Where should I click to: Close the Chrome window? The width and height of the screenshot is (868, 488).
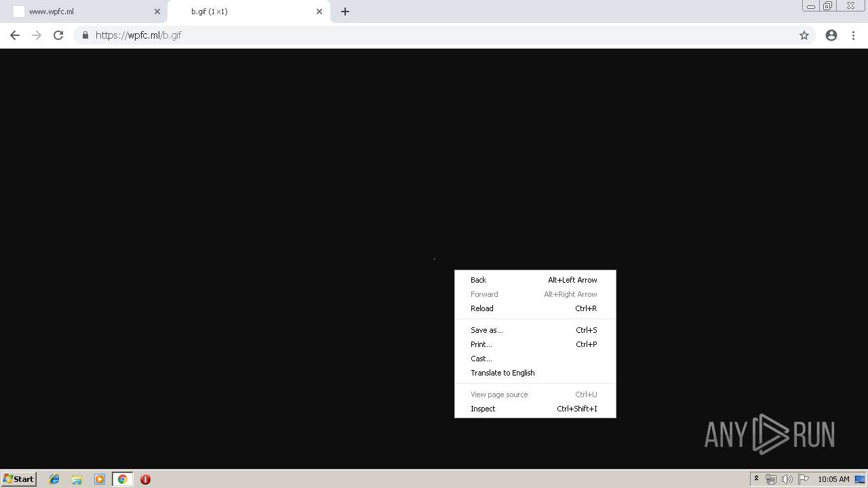point(850,6)
